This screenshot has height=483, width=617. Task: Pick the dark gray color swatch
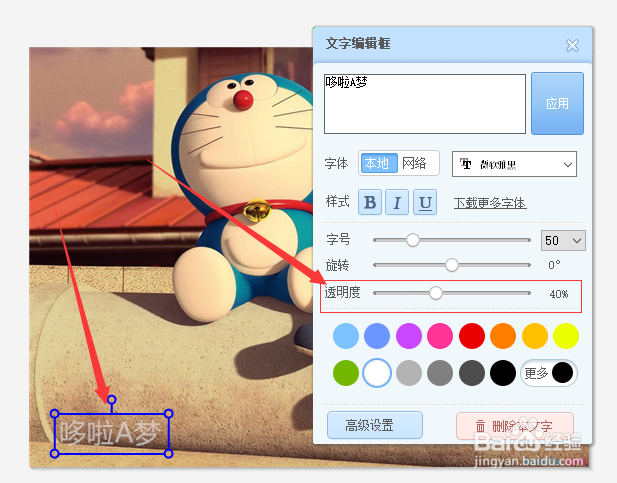point(471,373)
